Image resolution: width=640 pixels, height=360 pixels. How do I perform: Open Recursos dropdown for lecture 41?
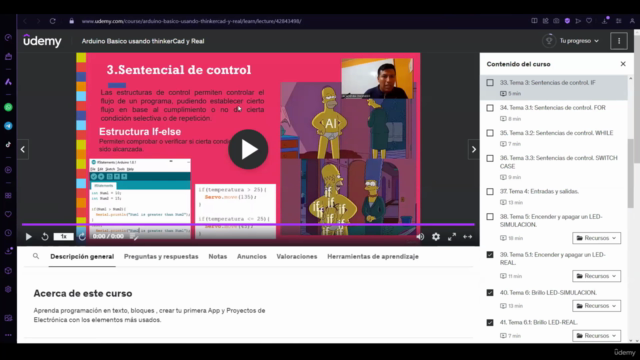(x=596, y=336)
